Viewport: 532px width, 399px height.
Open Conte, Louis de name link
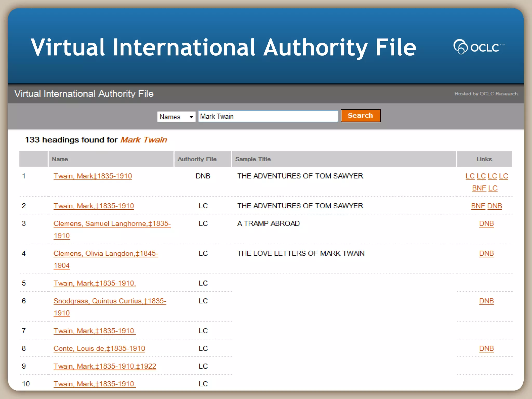99,349
